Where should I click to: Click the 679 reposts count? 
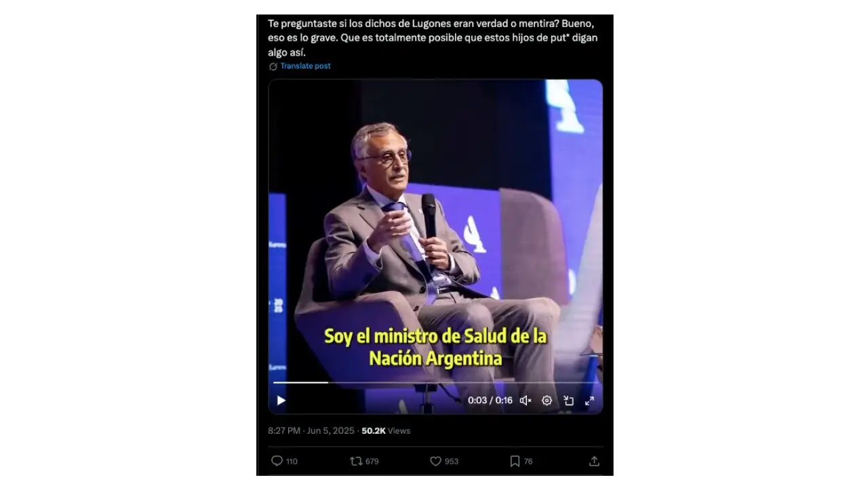click(x=372, y=462)
